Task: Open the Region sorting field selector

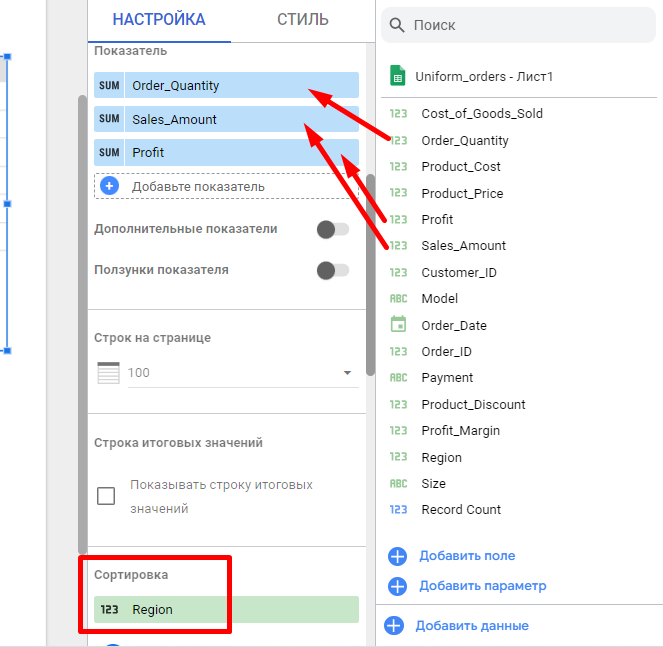Action: point(226,610)
